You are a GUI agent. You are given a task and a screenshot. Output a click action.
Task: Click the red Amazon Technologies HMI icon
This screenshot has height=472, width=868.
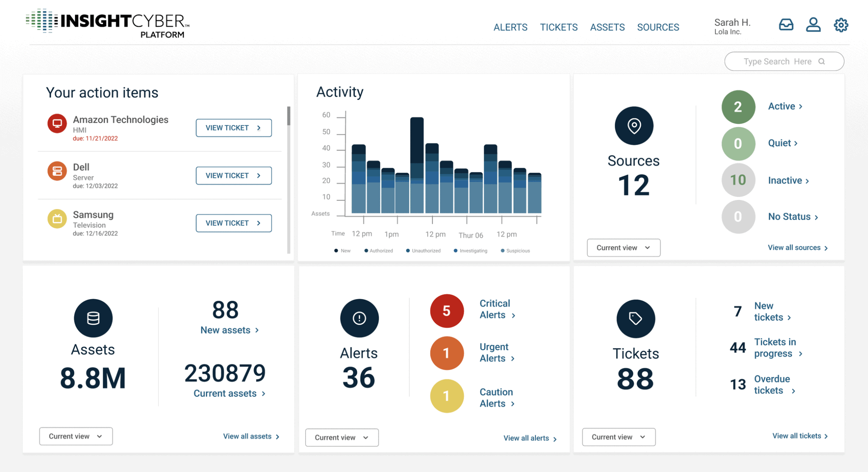(57, 123)
